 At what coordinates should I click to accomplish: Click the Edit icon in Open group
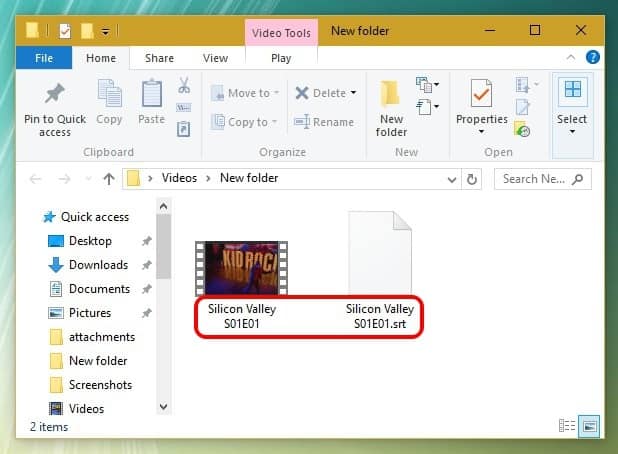(523, 107)
